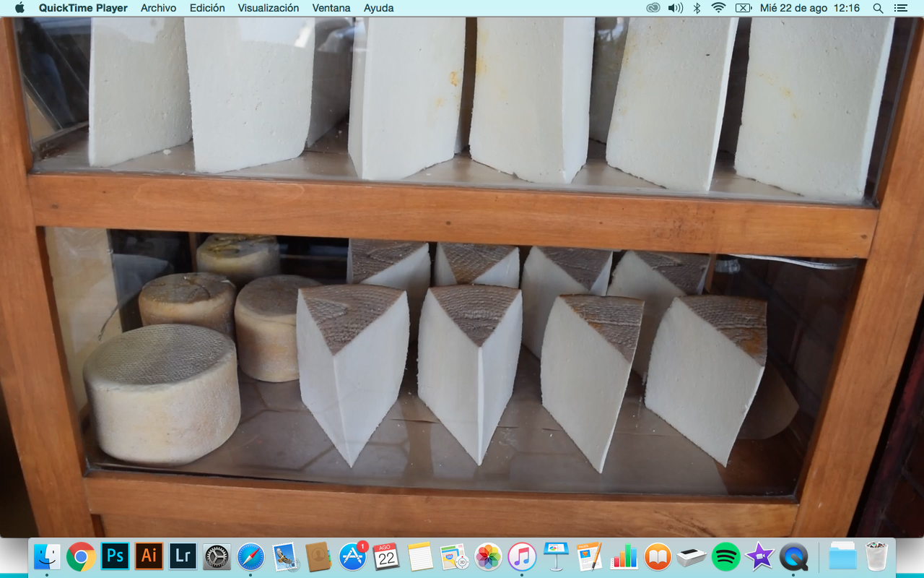Click the Creative Cloud menu bar icon
Image resolution: width=924 pixels, height=578 pixels.
pos(653,8)
